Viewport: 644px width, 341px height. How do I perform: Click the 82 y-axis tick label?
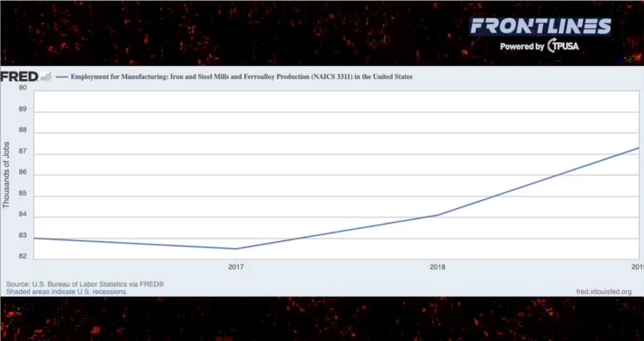coord(23,257)
